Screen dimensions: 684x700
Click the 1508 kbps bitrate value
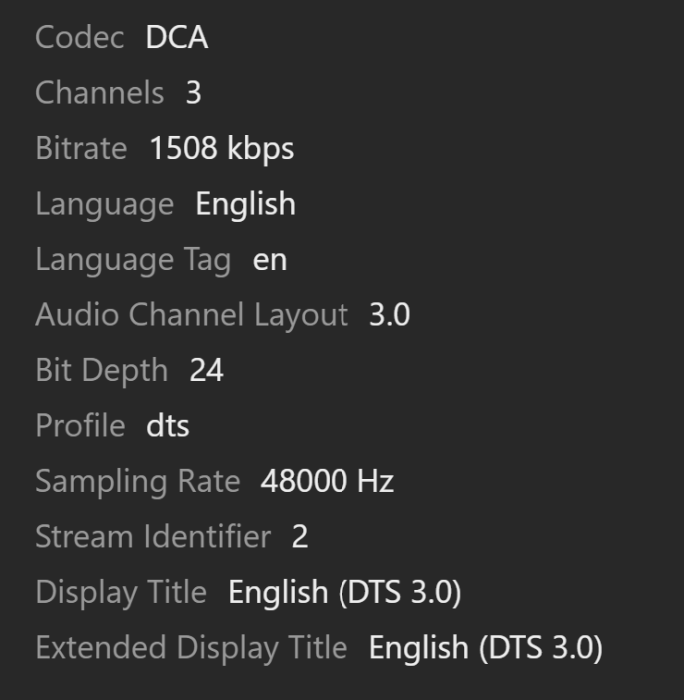(x=221, y=149)
